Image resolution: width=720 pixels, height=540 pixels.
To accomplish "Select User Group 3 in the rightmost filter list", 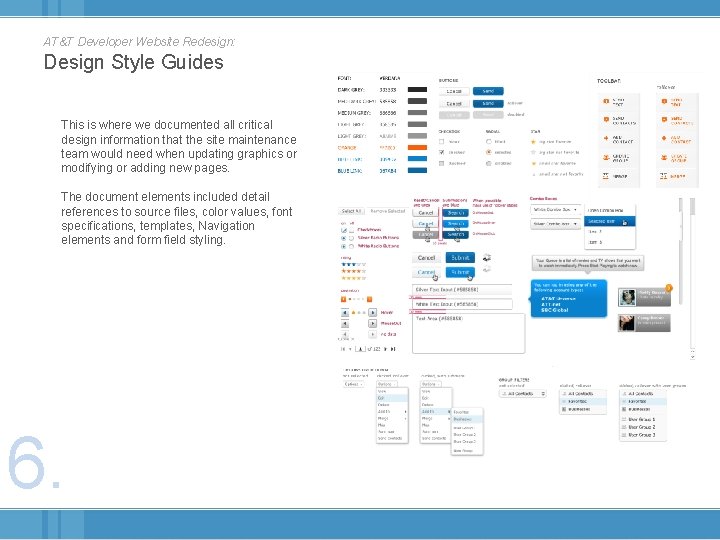I will point(642,435).
